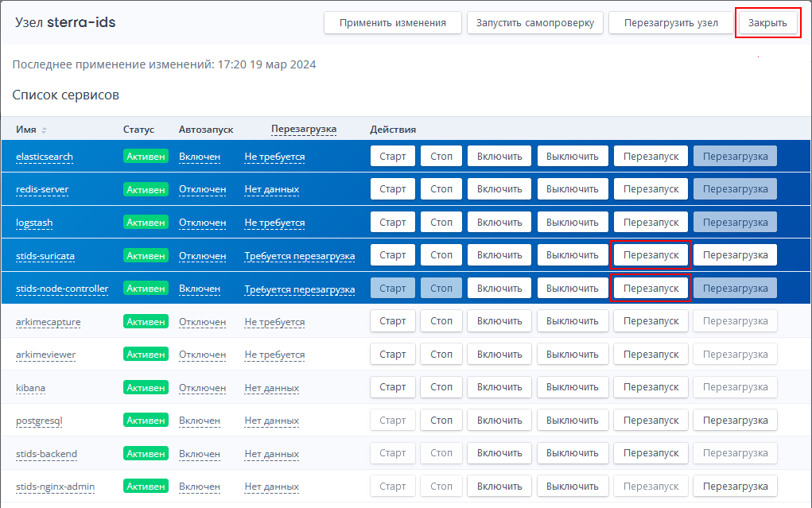Click Перезагрузка for postgresql
Image resolution: width=812 pixels, height=508 pixels.
(736, 421)
